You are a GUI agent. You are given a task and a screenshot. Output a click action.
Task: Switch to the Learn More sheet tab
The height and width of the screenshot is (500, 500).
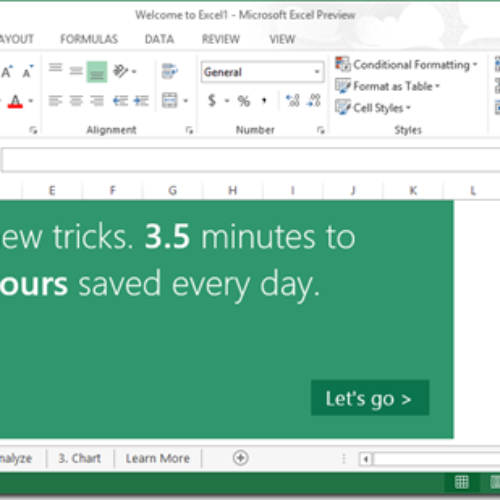158,458
